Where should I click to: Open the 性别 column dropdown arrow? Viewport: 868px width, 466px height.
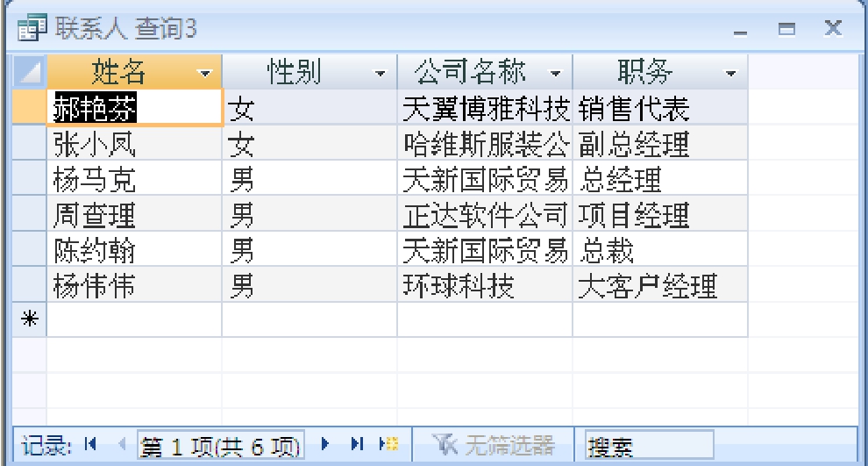coord(380,71)
